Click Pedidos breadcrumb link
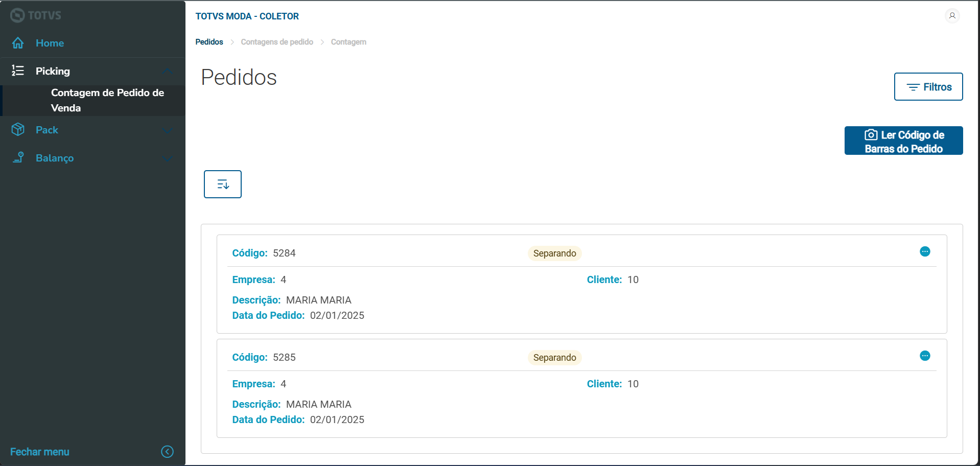 (209, 42)
